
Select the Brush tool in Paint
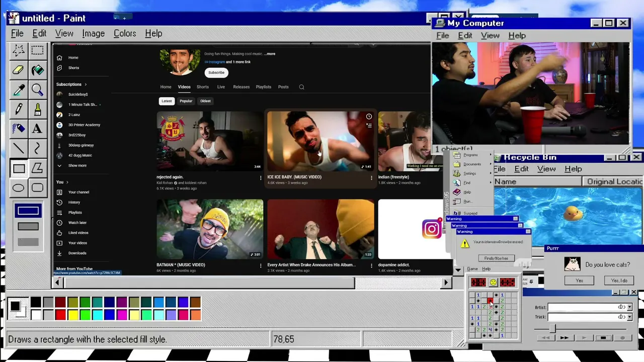click(37, 109)
